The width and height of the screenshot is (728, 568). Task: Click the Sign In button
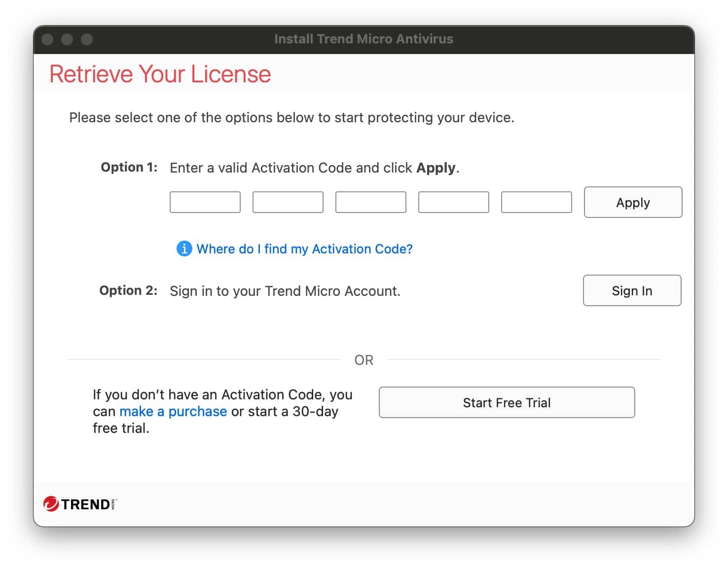point(632,290)
